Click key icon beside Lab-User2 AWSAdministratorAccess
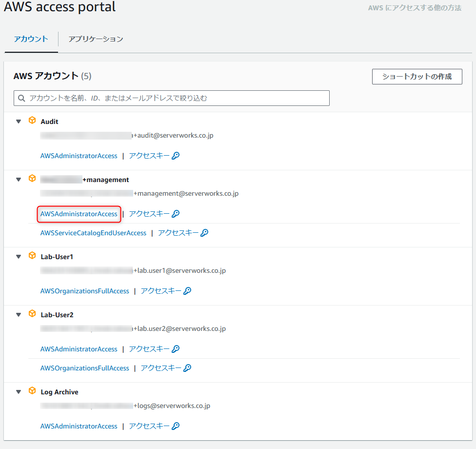Image resolution: width=476 pixels, height=449 pixels. click(176, 349)
